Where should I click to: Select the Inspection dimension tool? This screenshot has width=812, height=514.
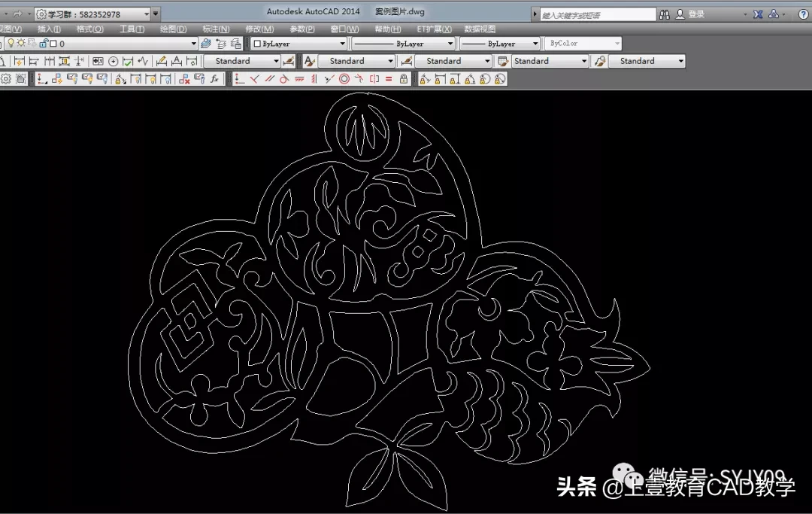coord(128,61)
